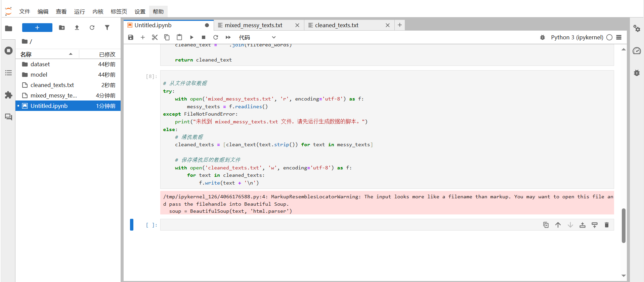Toggle the file filter
Viewport: 644px width, 282px height.
coord(107,28)
